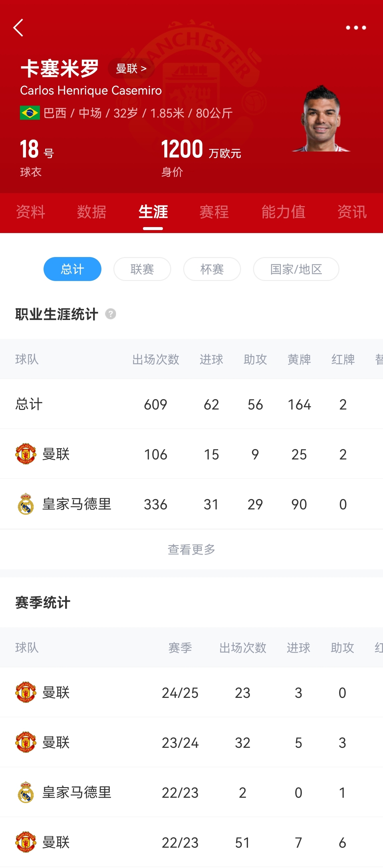Open the 资讯 tab

[x=352, y=212]
